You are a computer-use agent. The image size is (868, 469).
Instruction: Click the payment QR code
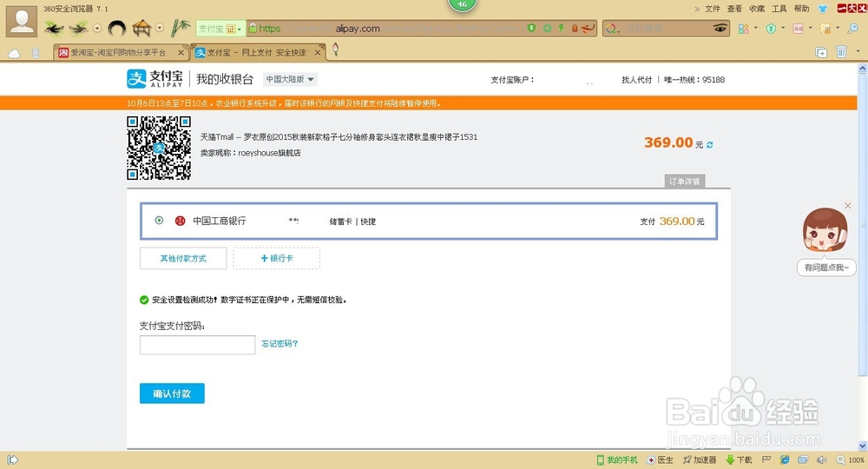159,148
